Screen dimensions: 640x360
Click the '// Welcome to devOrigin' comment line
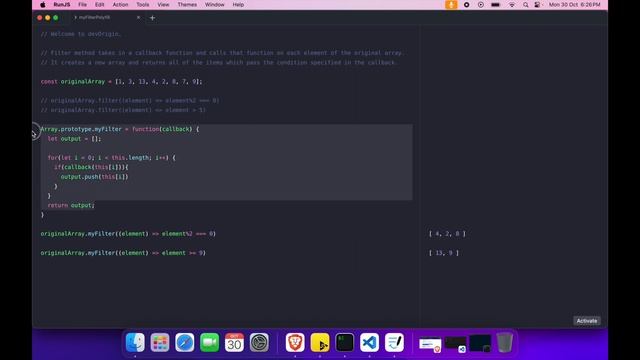pyautogui.click(x=81, y=34)
